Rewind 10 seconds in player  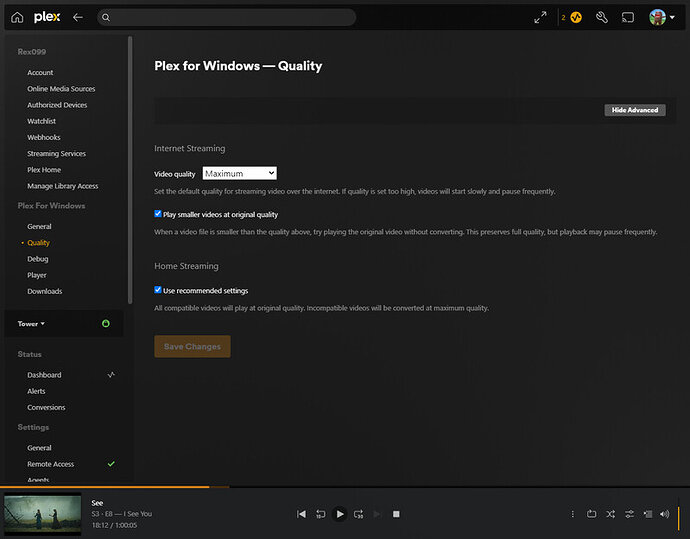pyautogui.click(x=320, y=514)
